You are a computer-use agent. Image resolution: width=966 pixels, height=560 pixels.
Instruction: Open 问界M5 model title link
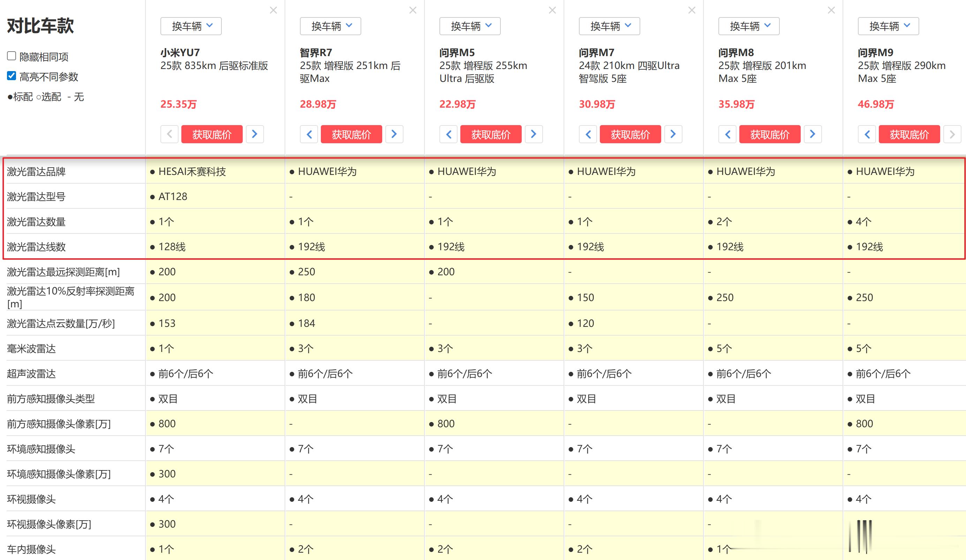coord(457,53)
